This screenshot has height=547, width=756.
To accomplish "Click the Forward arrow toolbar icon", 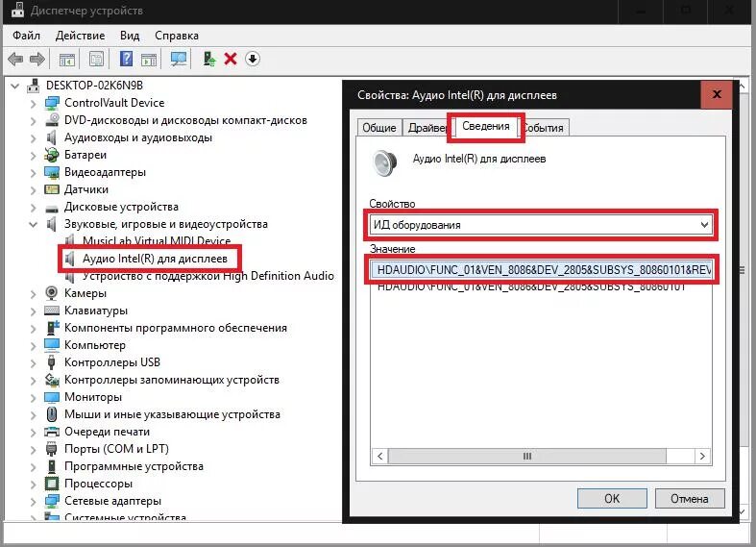I will click(x=37, y=60).
